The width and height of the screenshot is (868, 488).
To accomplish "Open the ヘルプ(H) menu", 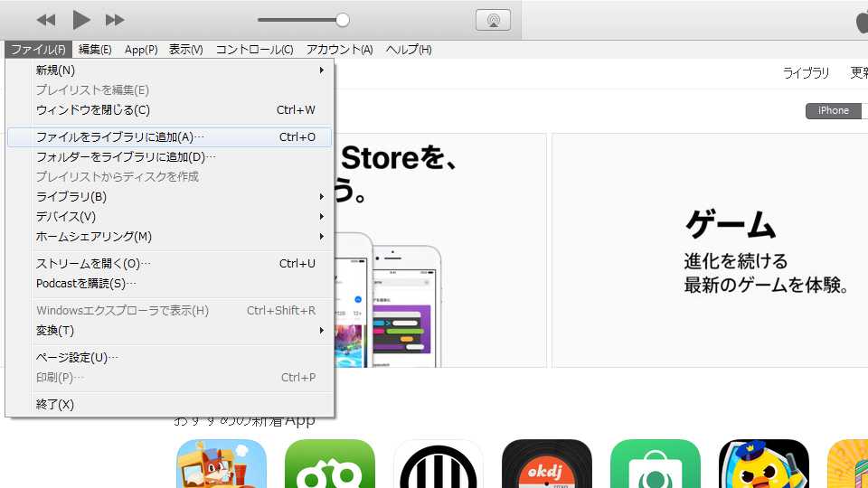I will (x=409, y=49).
